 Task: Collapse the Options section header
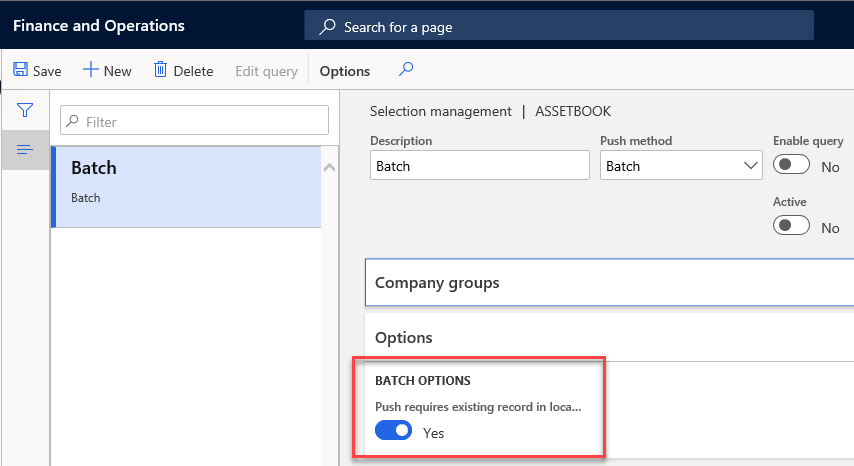609,338
